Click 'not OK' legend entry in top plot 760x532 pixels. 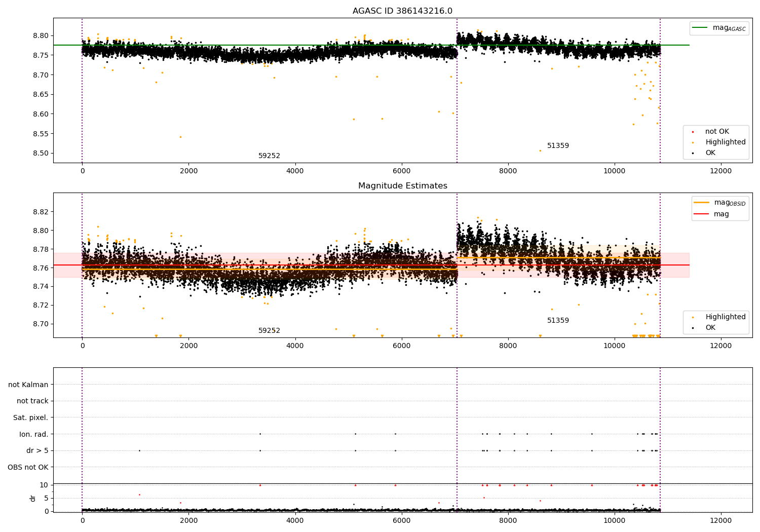point(717,132)
